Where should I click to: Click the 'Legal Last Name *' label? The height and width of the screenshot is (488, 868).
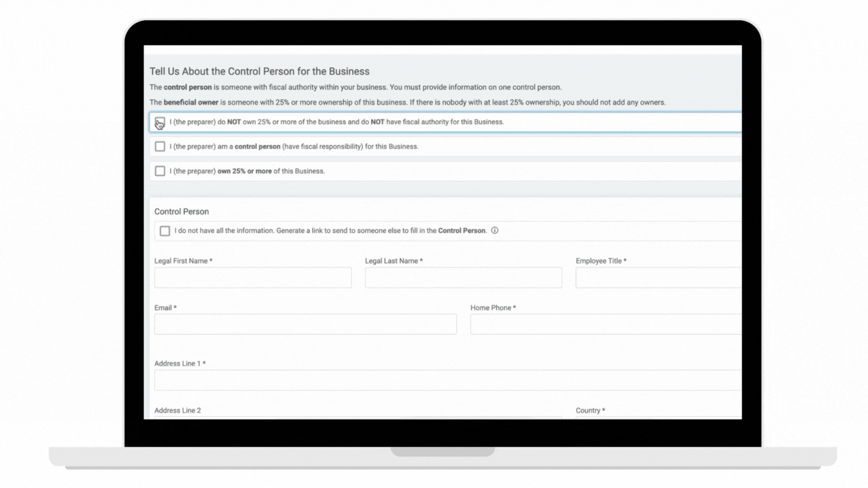[x=394, y=261]
